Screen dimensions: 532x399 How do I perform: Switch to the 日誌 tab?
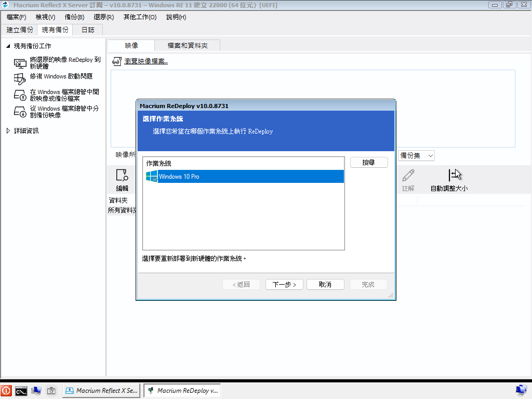[x=88, y=30]
